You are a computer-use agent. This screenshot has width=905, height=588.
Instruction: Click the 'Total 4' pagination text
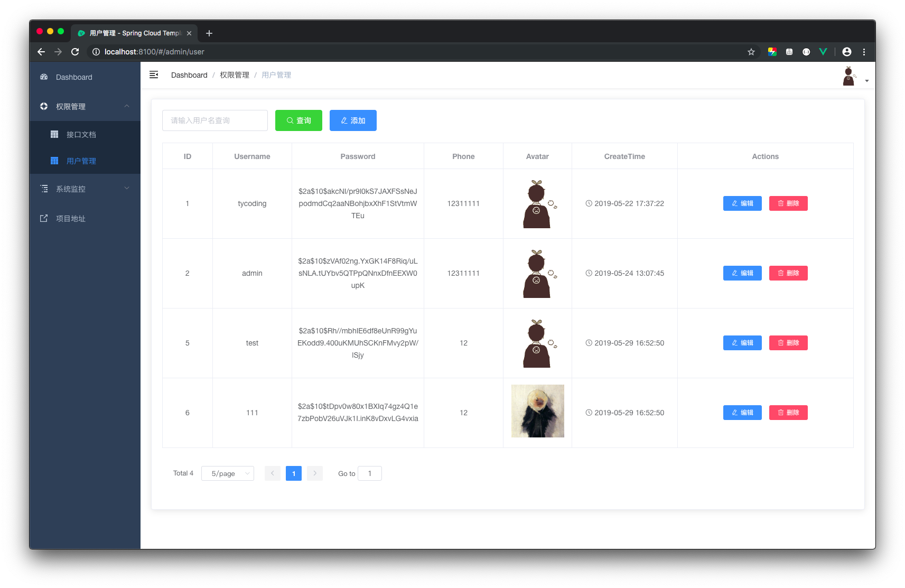click(x=183, y=473)
